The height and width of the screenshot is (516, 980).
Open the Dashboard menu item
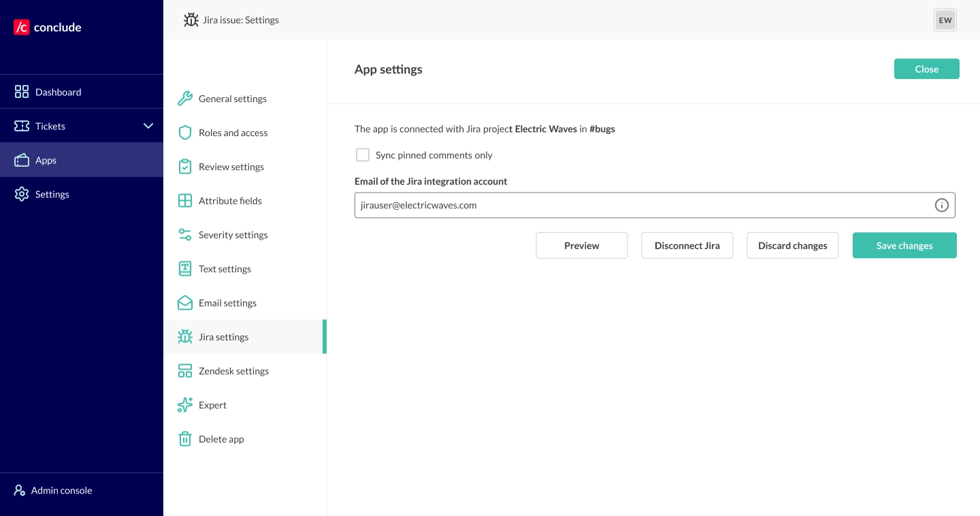tap(58, 91)
